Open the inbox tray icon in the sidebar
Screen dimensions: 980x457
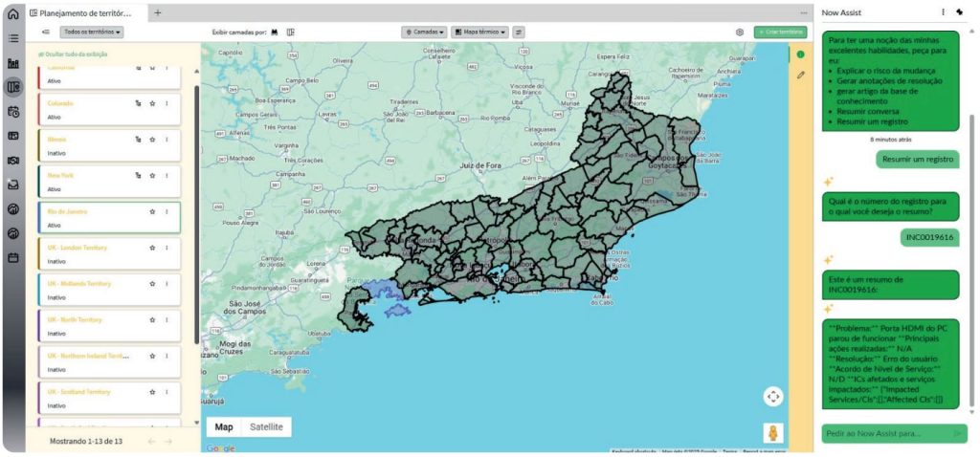pos(13,185)
